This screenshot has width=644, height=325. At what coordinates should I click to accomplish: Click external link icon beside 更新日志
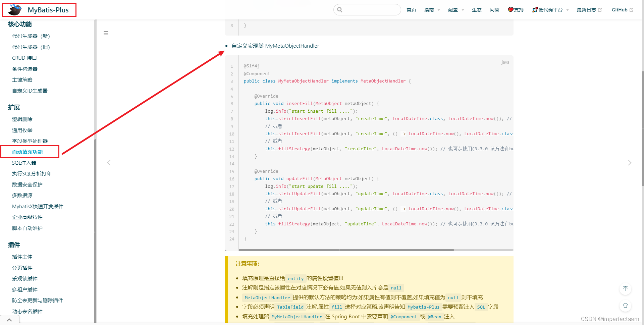[x=600, y=10]
